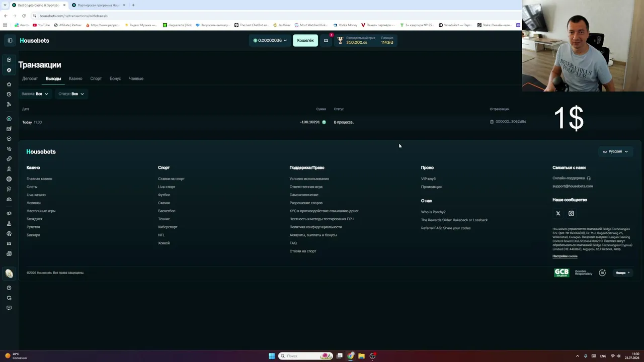
Task: Open recent history clock icon in sidebar
Action: [x=9, y=94]
